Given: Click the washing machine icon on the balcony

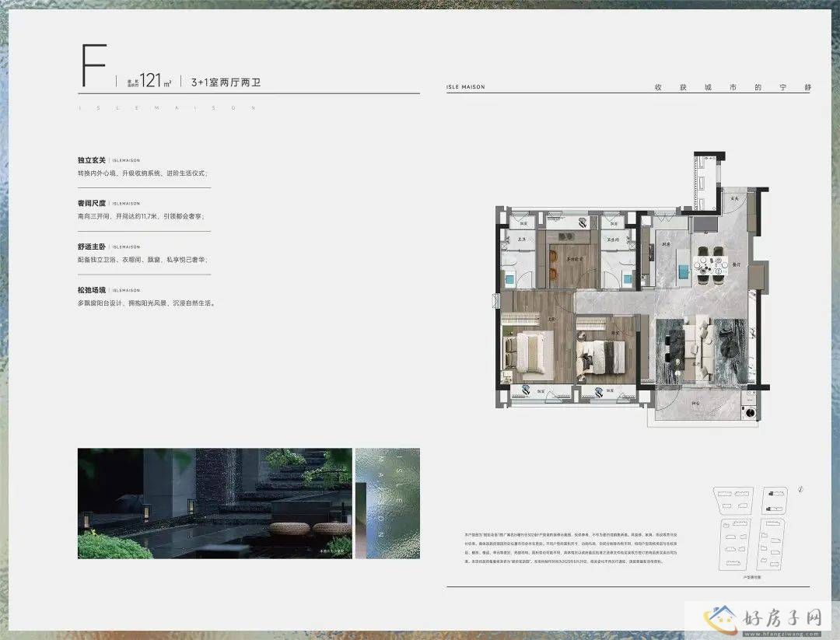Looking at the screenshot, I should coord(751,412).
